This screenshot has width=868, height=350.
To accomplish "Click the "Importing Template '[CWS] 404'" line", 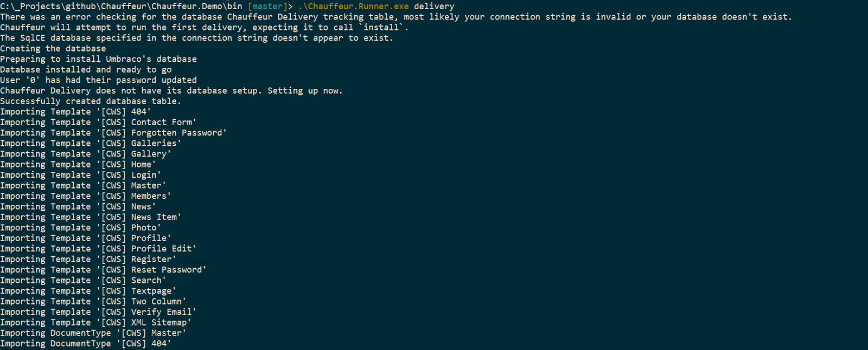I will pos(75,112).
